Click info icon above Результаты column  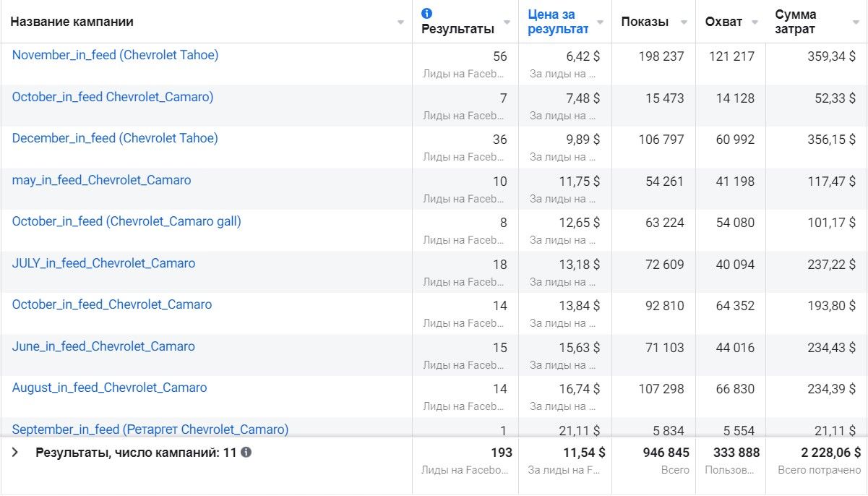tap(426, 13)
